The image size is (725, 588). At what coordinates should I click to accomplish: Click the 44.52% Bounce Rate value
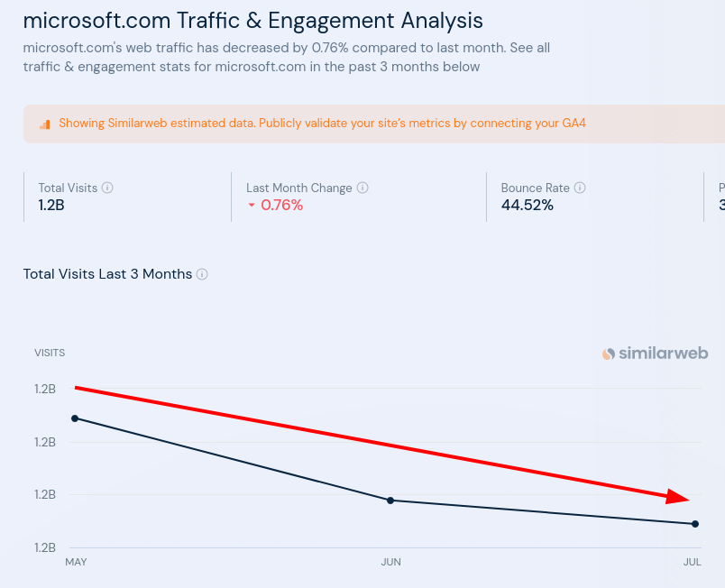[x=527, y=205]
